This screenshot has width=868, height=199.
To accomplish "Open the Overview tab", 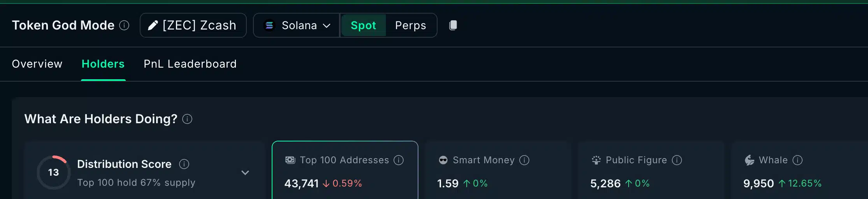I will (x=37, y=64).
